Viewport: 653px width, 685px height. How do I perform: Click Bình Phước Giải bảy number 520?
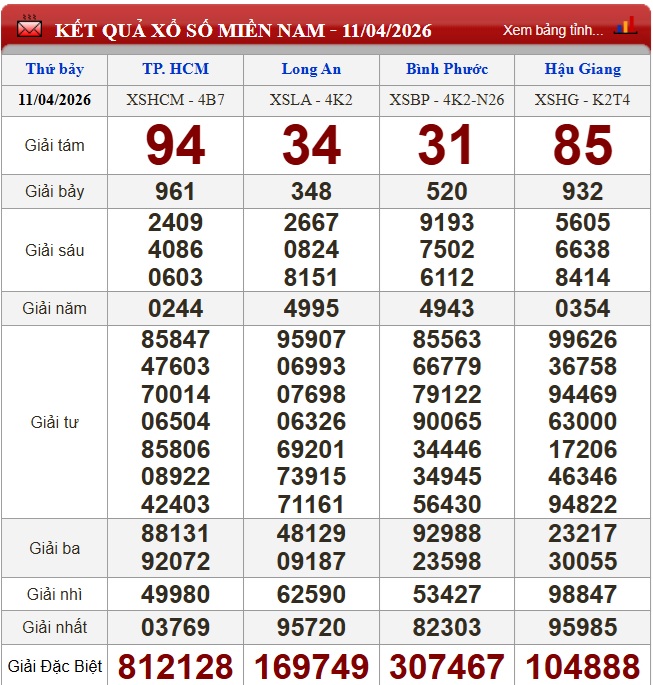coord(447,192)
